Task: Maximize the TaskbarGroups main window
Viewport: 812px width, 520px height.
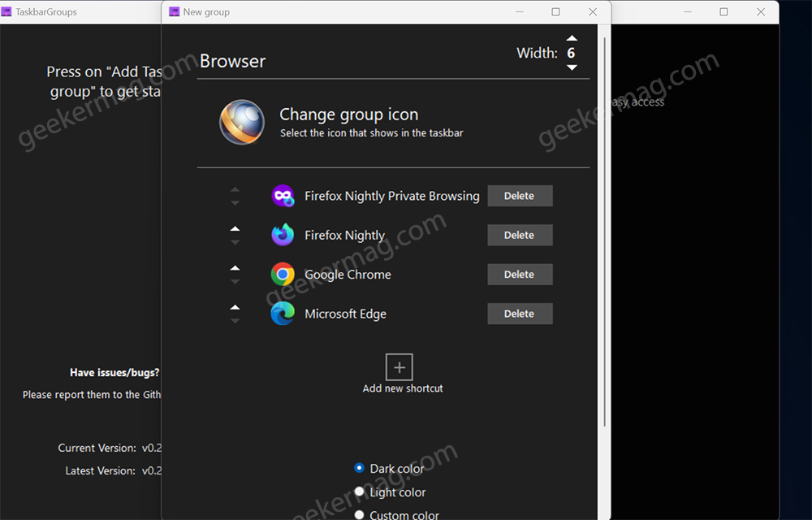Action: tap(724, 12)
